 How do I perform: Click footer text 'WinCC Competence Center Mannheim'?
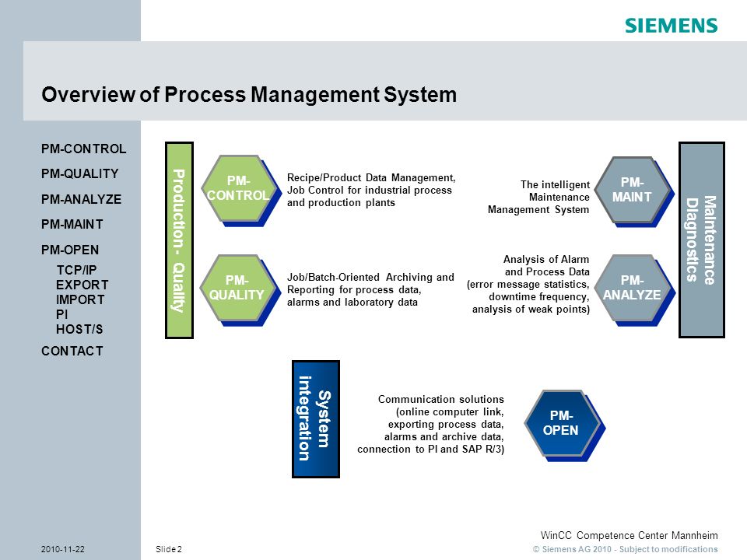point(629,536)
